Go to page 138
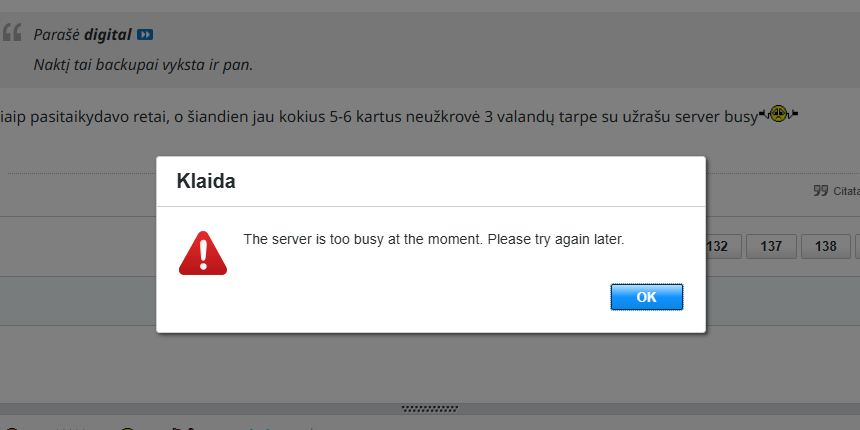This screenshot has width=860, height=430. coord(825,246)
